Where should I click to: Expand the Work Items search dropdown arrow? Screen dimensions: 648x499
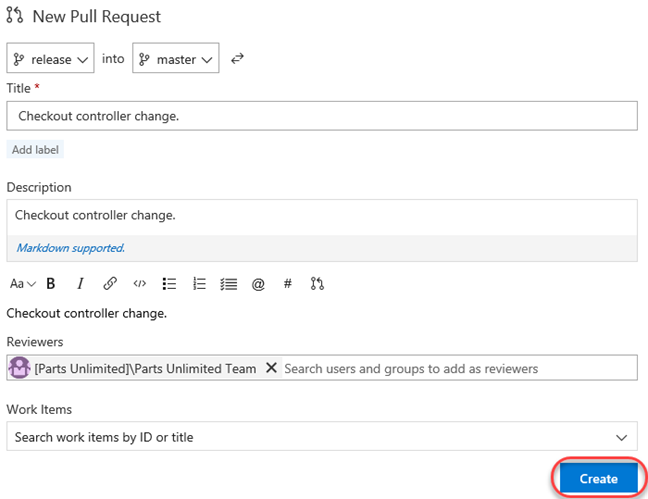tap(621, 437)
